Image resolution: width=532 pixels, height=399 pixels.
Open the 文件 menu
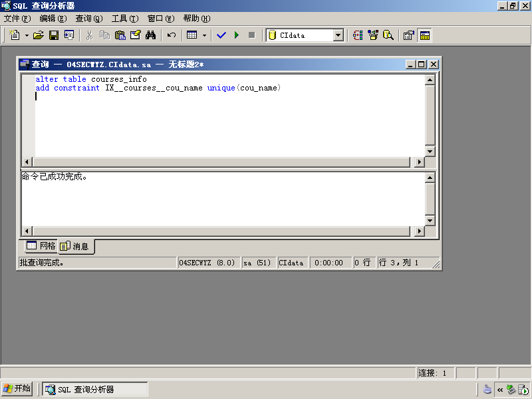pos(17,19)
